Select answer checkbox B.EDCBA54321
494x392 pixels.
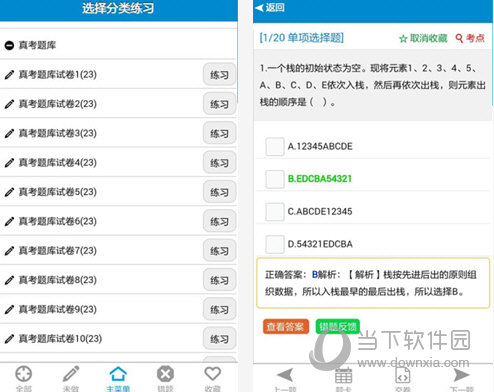click(275, 179)
